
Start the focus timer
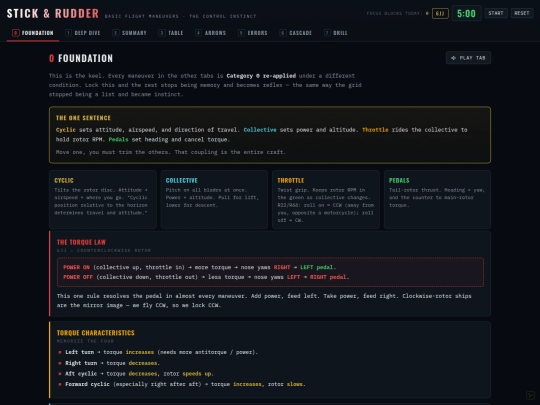coord(496,13)
